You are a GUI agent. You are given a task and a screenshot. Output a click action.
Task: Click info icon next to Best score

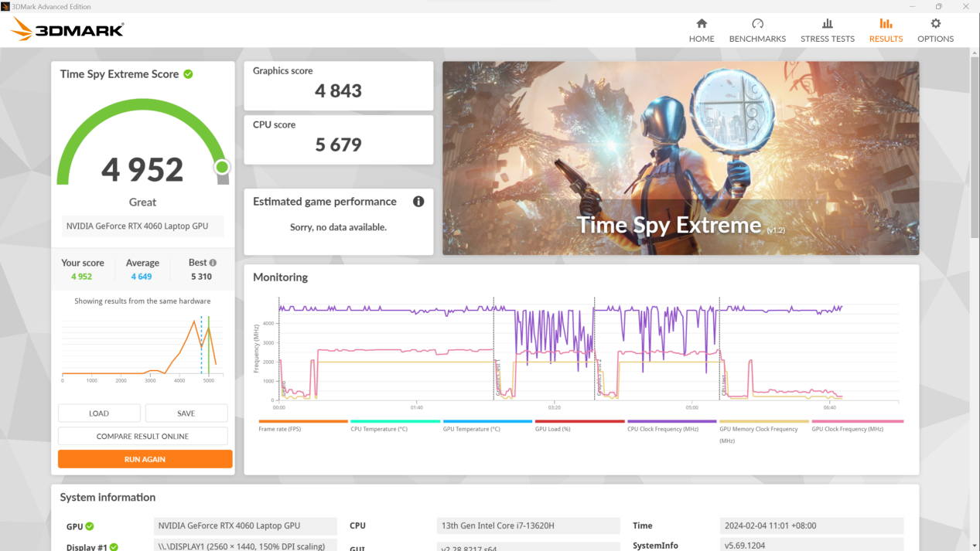click(x=213, y=263)
